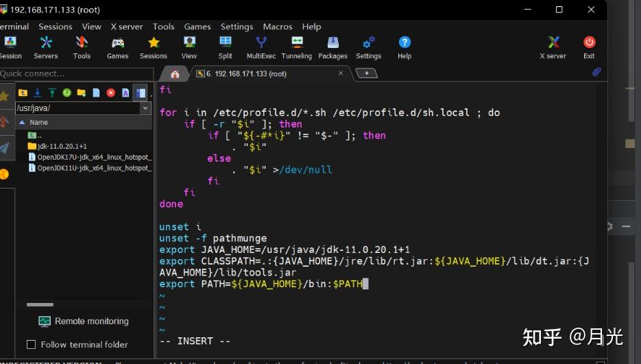The image size is (641, 364).
Task: Open the X server menu
Action: 127,27
